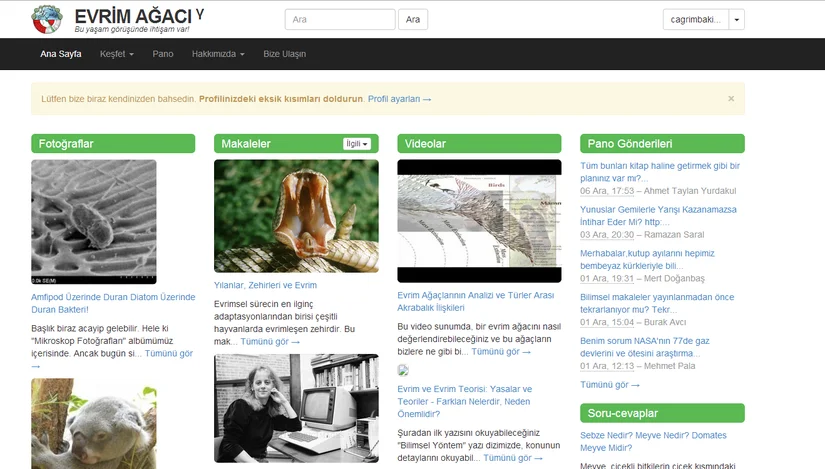Screen dimensions: 825x469
Task: Open the woman with computer article image
Action: 296,408
